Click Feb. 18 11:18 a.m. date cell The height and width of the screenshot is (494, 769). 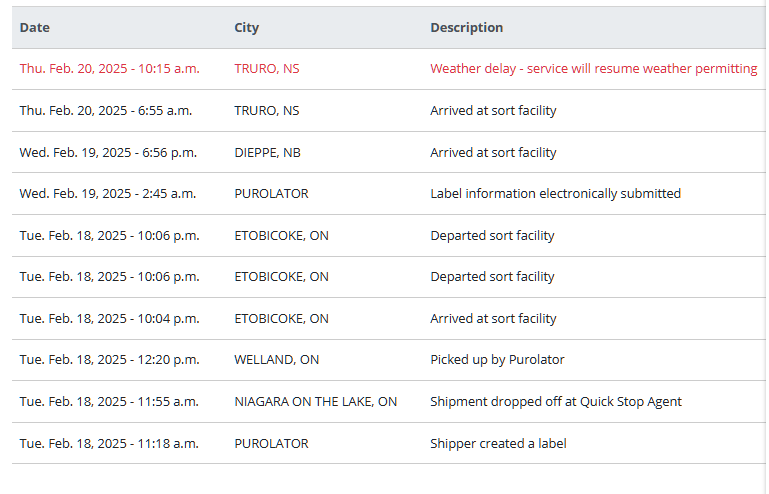(109, 443)
